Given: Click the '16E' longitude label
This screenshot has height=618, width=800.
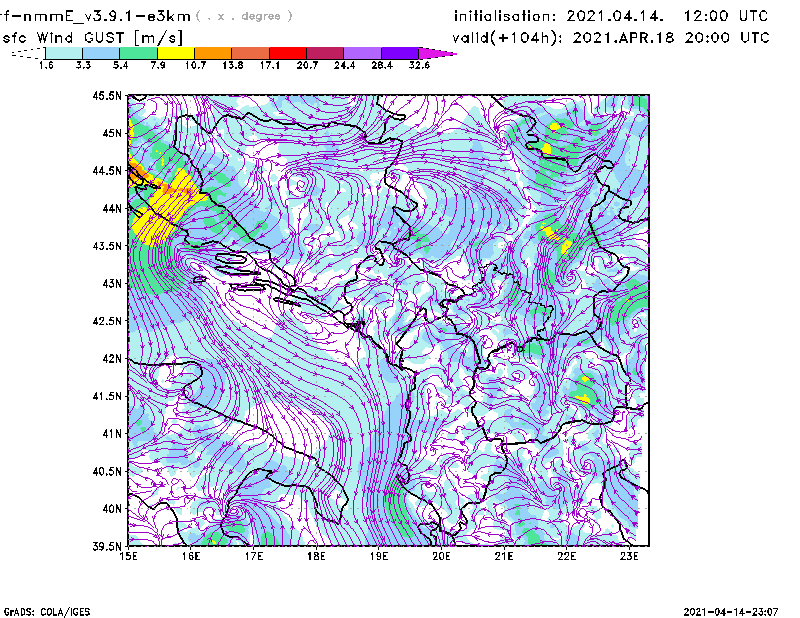Looking at the screenshot, I should tap(191, 556).
